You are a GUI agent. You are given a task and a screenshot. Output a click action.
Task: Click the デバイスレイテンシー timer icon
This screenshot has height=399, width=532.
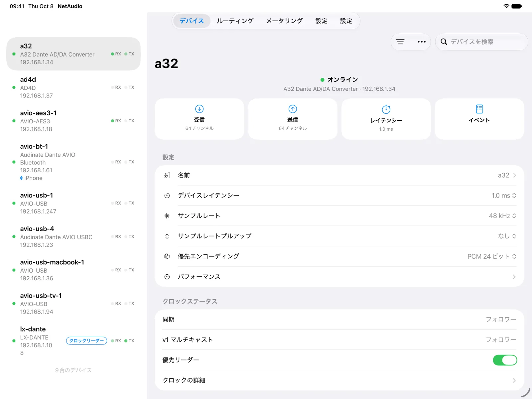(167, 196)
